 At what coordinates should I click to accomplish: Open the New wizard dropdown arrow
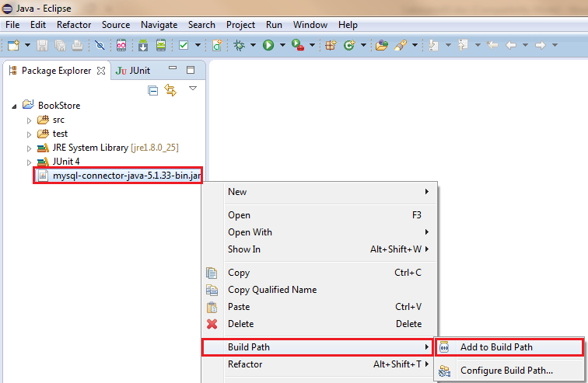[27, 45]
